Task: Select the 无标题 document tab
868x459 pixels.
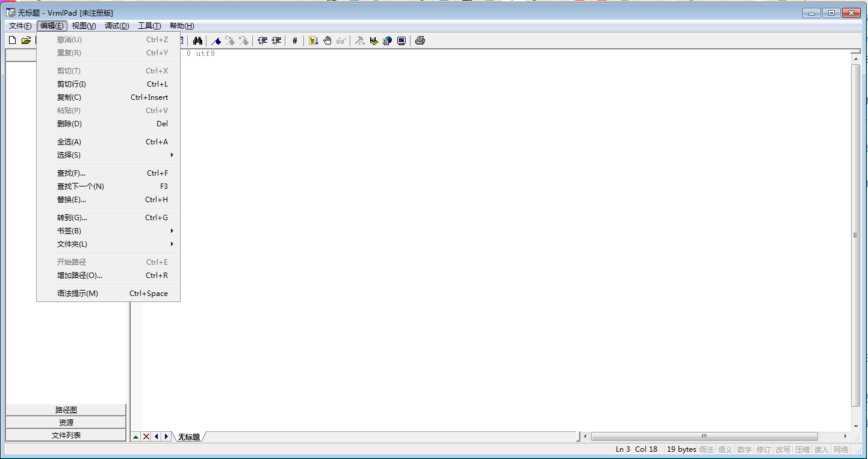Action: 189,437
